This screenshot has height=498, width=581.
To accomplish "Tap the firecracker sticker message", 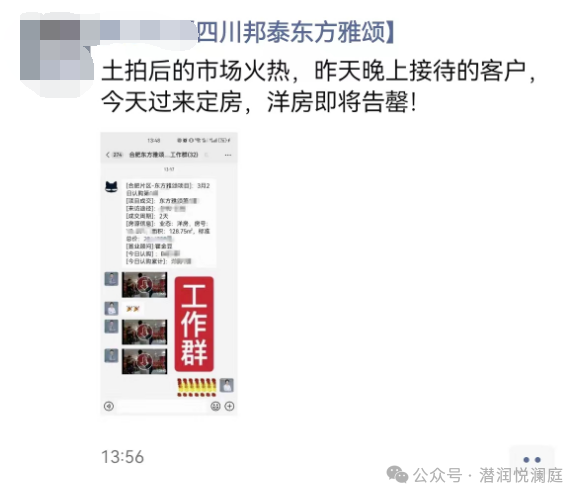I will [196, 387].
